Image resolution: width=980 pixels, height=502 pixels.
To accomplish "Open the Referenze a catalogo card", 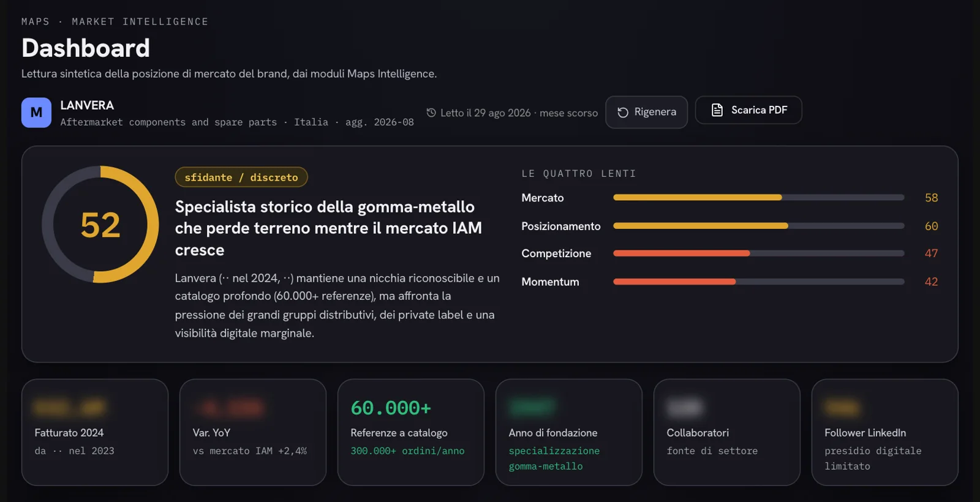I will [x=411, y=432].
